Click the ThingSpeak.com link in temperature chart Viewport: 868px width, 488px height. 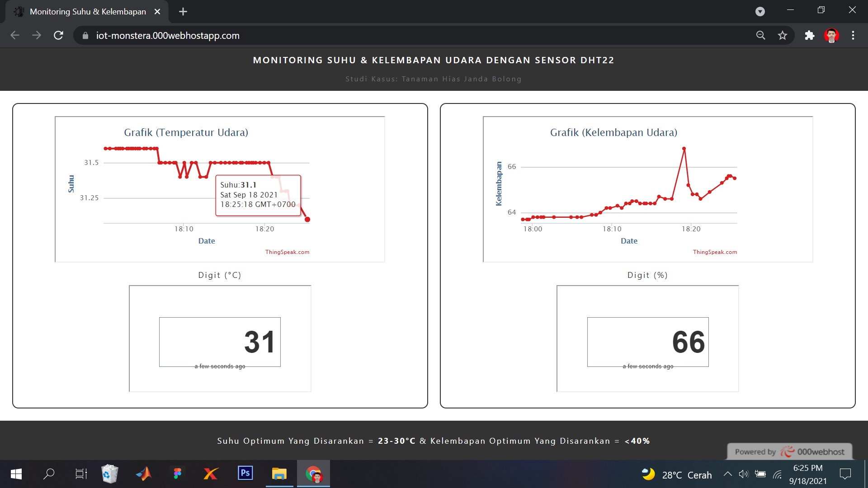coord(288,251)
